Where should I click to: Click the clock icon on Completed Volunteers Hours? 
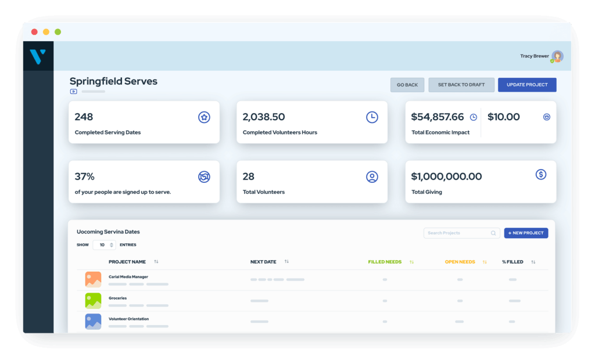point(372,117)
